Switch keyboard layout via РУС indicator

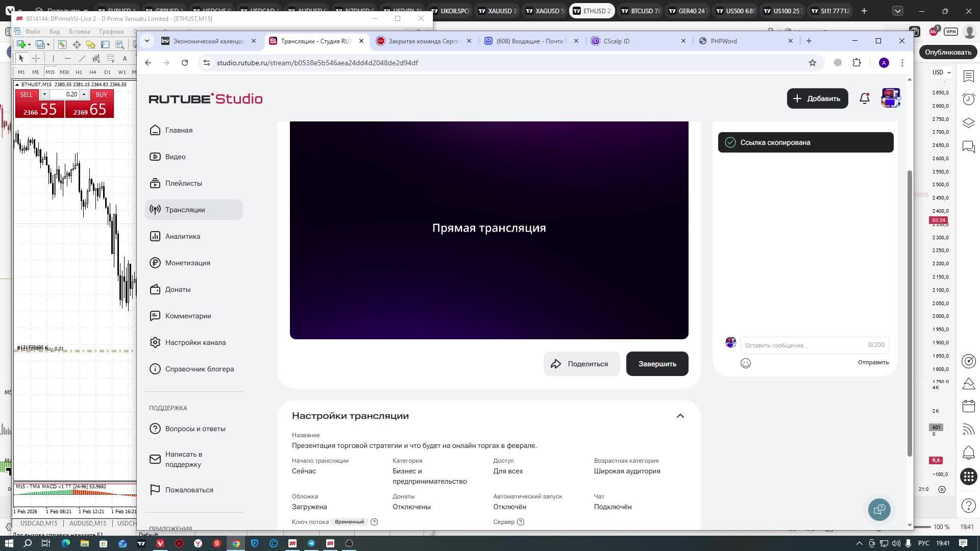pyautogui.click(x=926, y=543)
